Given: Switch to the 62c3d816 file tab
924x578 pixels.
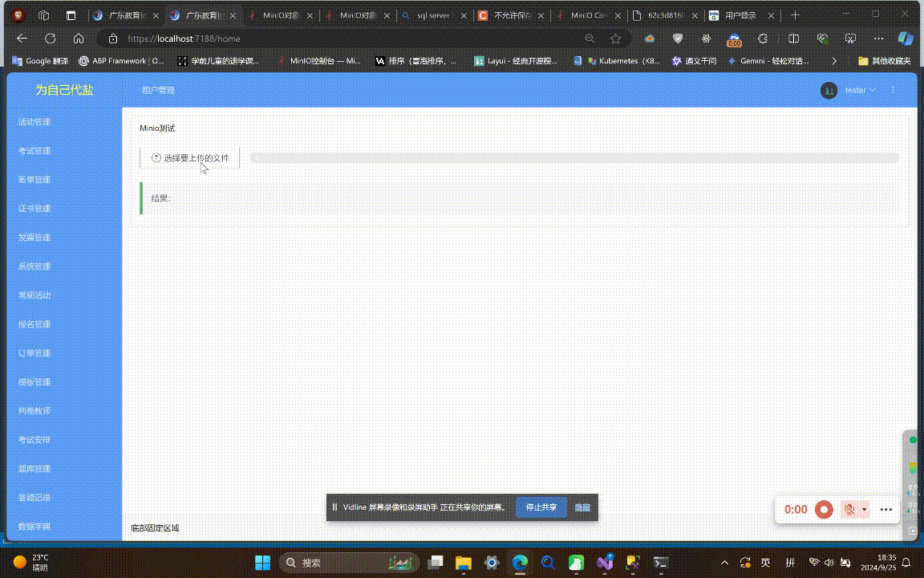Looking at the screenshot, I should click(664, 15).
